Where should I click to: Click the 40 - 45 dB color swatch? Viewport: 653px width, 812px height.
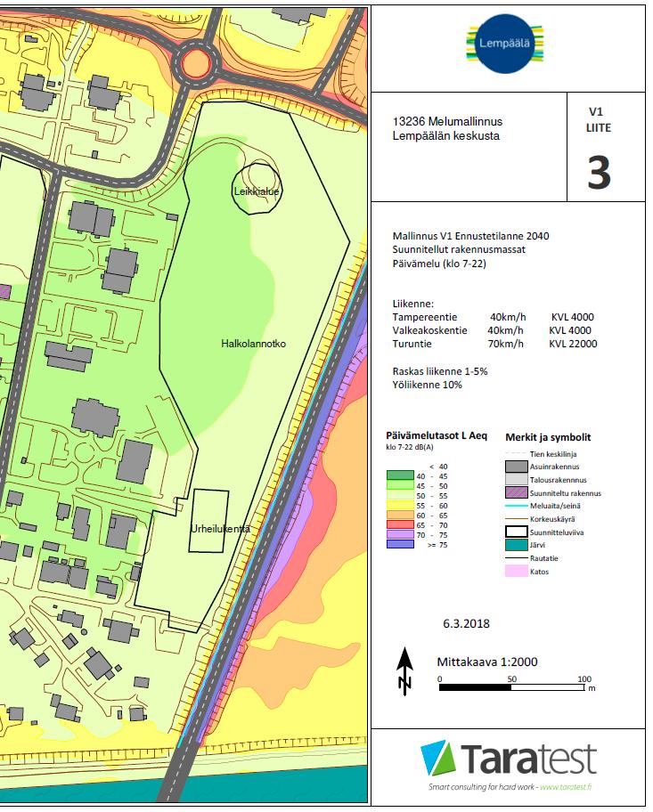(x=400, y=475)
